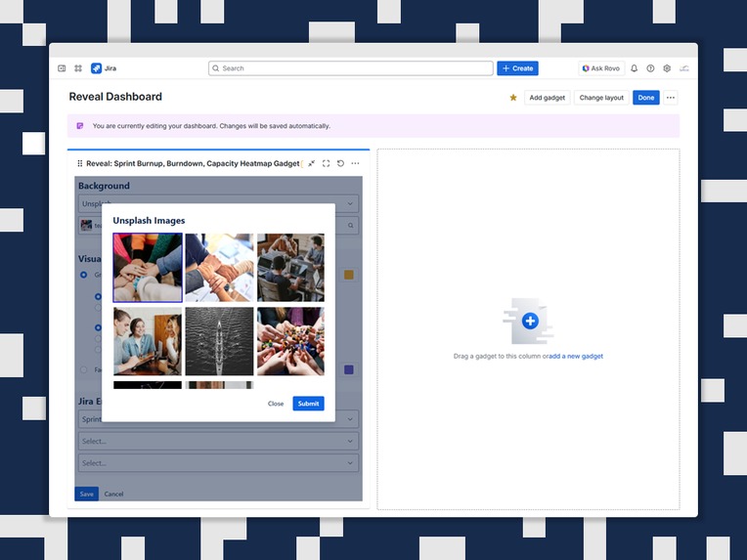Open the help question mark icon
The width and height of the screenshot is (747, 560).
(x=650, y=68)
